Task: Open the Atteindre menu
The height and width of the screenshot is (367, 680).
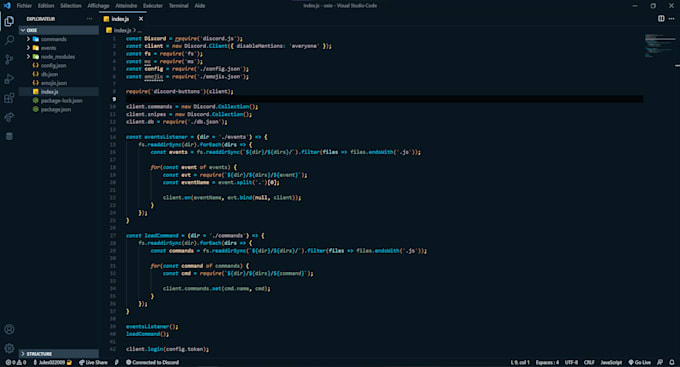Action: (126, 6)
